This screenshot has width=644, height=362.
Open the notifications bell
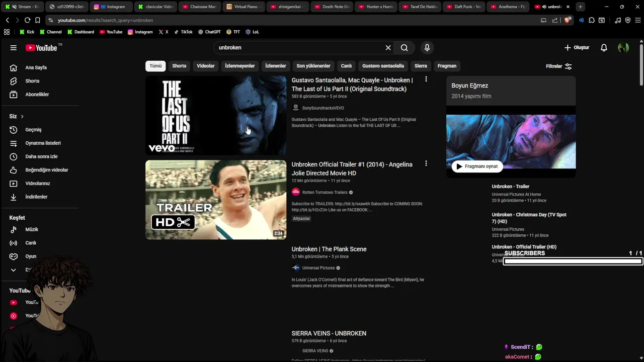click(x=604, y=48)
